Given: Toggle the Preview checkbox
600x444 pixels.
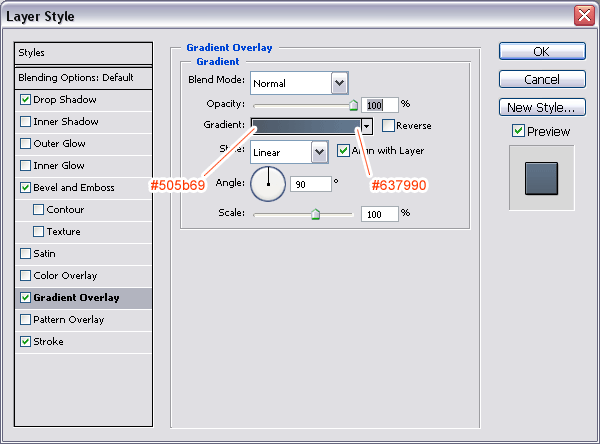Looking at the screenshot, I should point(518,131).
